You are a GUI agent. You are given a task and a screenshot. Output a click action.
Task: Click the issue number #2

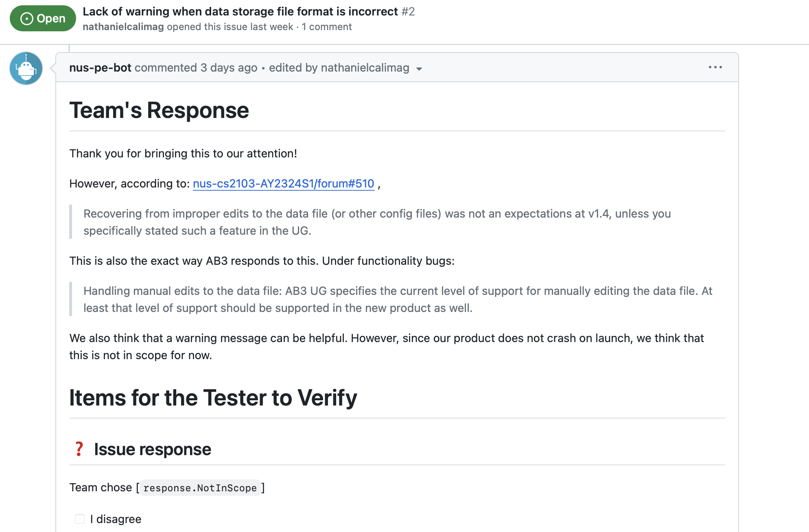pos(408,11)
